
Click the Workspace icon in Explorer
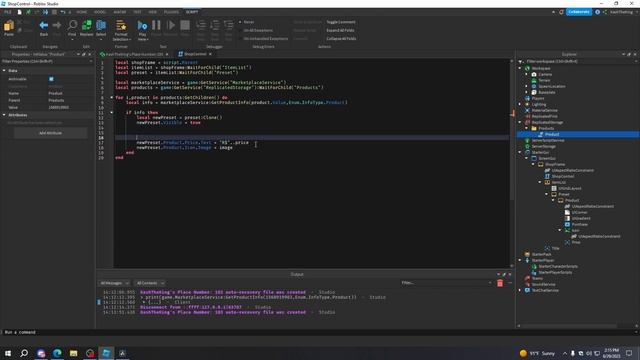[x=527, y=68]
